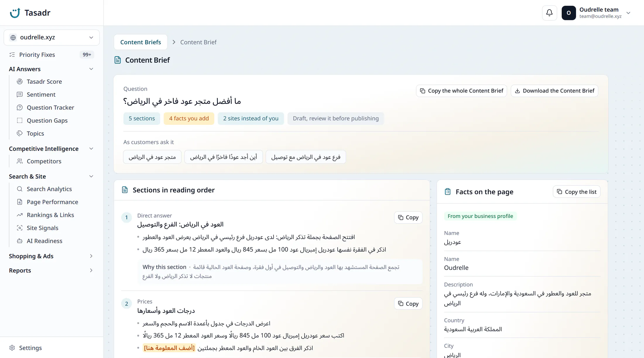Go back to Content Briefs breadcrumb
This screenshot has width=644, height=358.
[141, 42]
